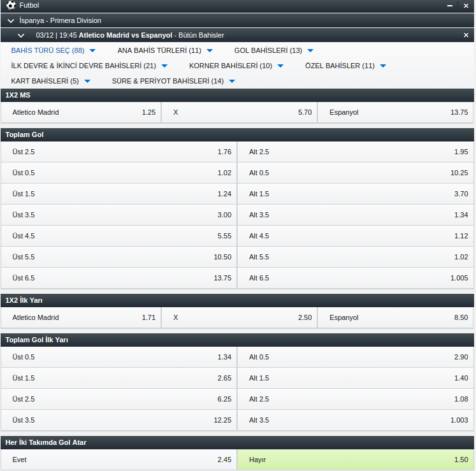Minimize the Futbol panel
The height and width of the screenshot is (471, 476).
coord(450,6)
